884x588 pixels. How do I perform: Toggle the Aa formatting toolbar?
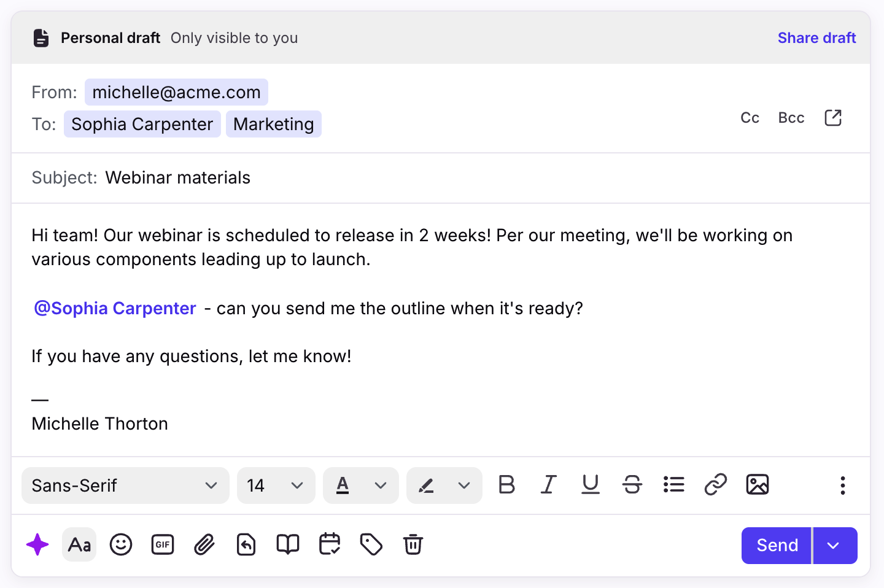coord(79,544)
